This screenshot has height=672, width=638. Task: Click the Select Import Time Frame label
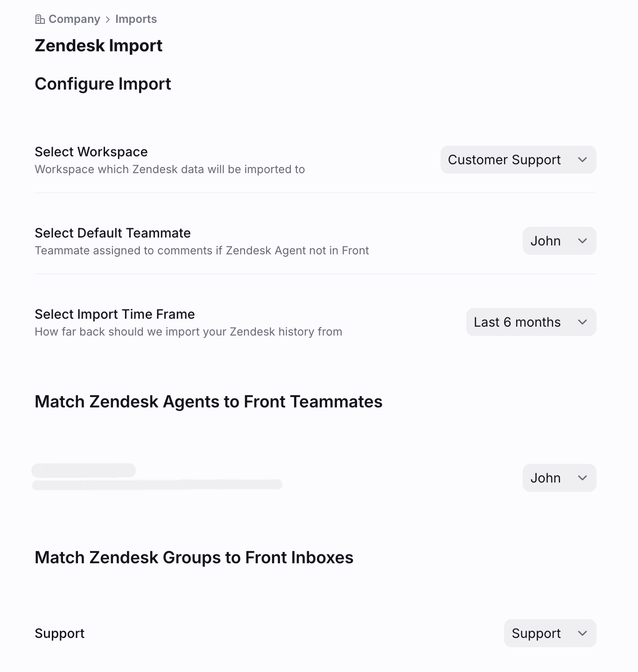coord(115,314)
